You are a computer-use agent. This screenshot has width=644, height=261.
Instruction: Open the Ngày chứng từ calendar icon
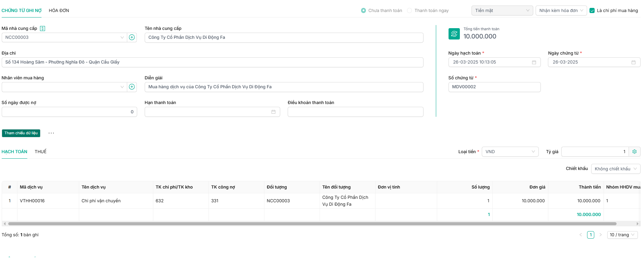click(x=633, y=62)
